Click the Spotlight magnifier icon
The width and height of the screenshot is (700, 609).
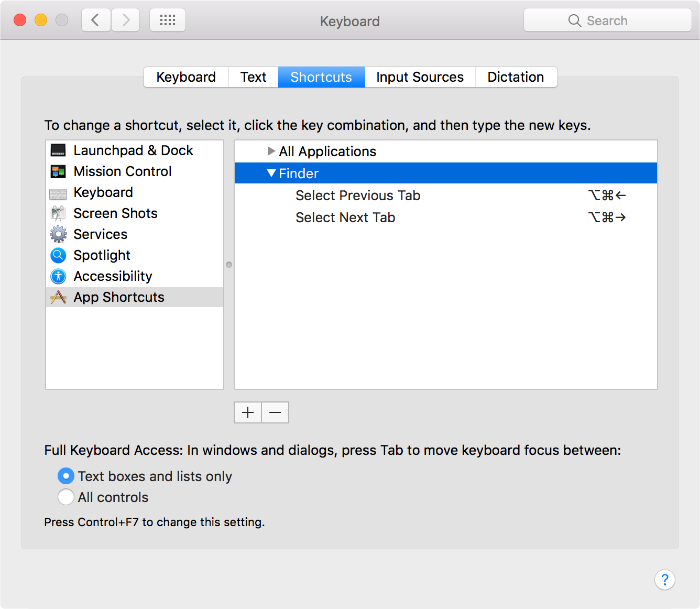(x=58, y=255)
